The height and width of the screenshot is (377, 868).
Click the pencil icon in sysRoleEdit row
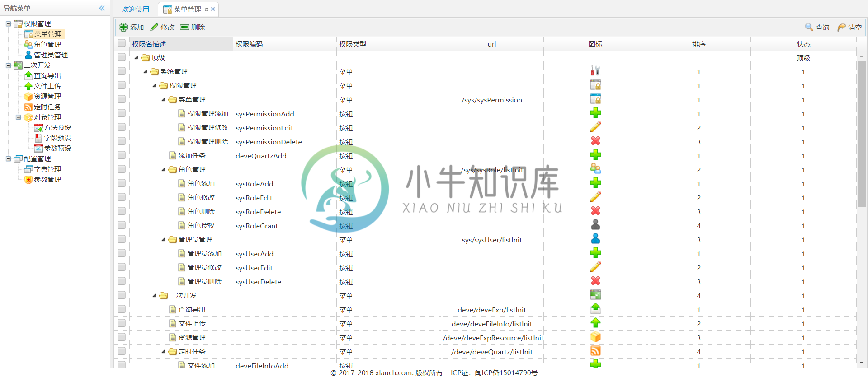[595, 197]
